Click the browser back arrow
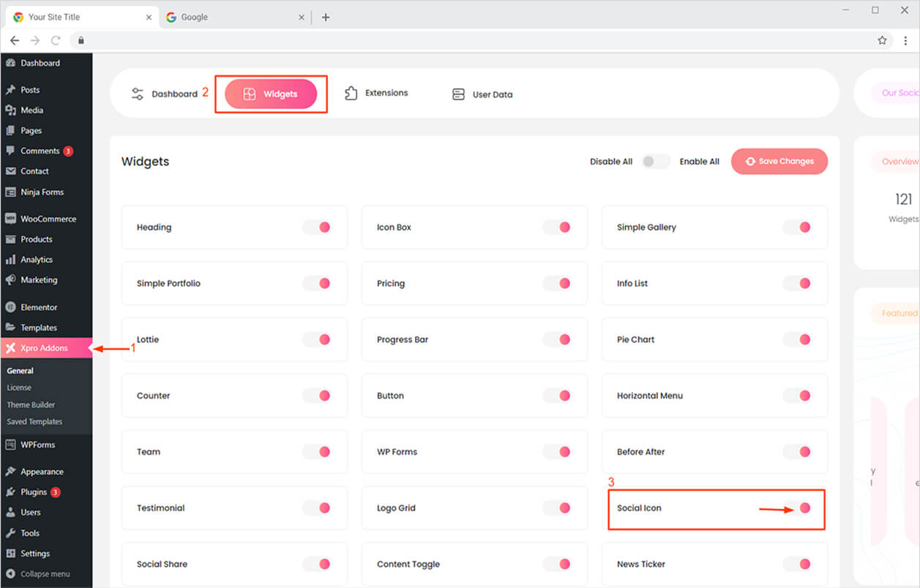 (x=15, y=40)
